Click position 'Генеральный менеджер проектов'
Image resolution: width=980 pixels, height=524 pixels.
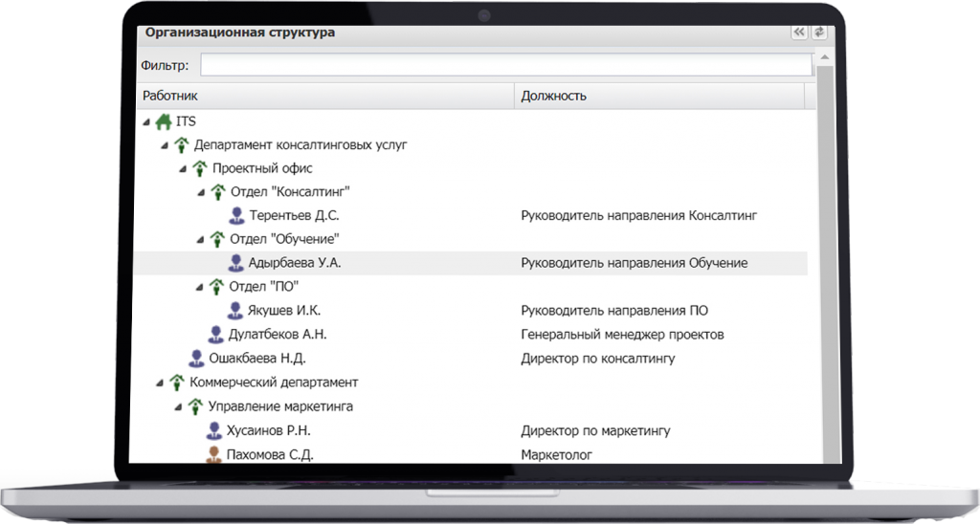[622, 335]
